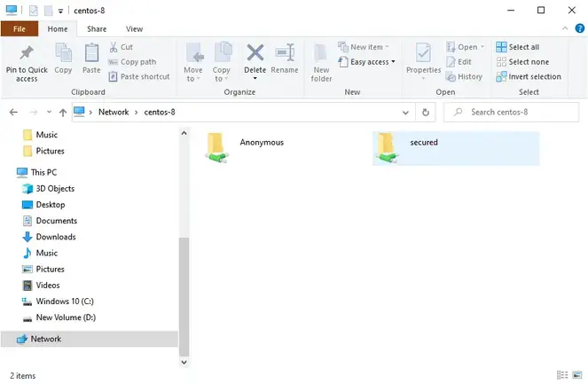Open Videos in navigation pane
Image resolution: width=588 pixels, height=384 pixels.
pos(41,286)
